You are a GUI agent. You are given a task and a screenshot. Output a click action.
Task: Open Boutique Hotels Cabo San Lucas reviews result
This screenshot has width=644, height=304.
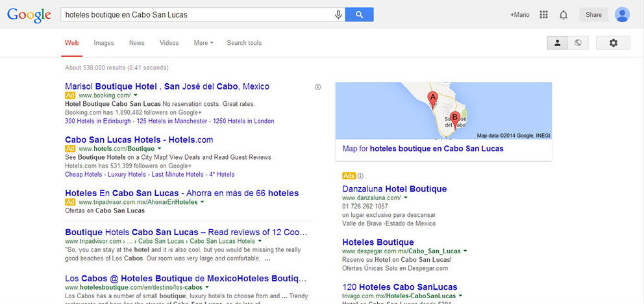(x=186, y=232)
